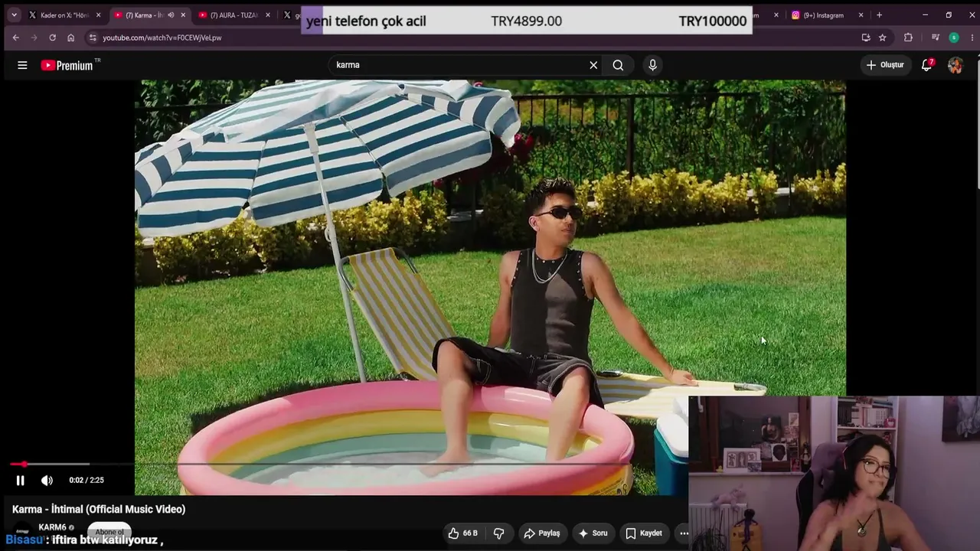Open the Chrome extensions puzzle icon

[x=908, y=37]
